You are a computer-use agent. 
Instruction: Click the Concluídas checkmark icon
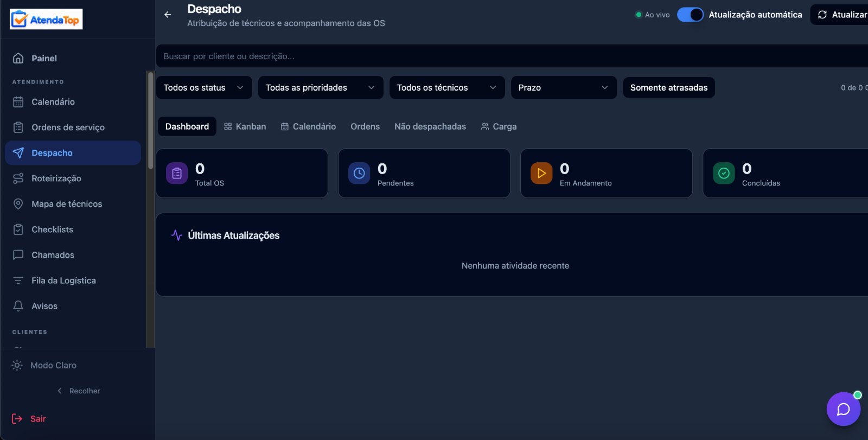pyautogui.click(x=724, y=173)
